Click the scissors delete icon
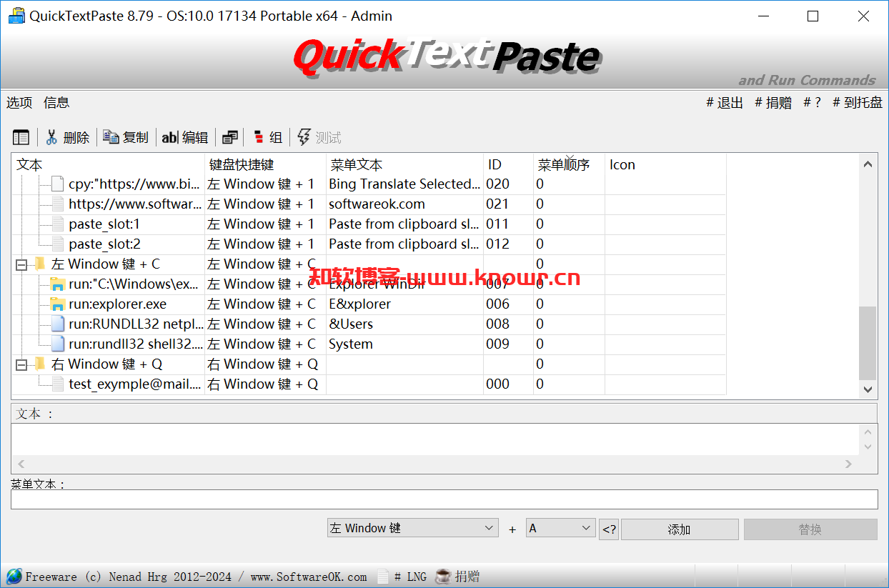Viewport: 889px width, 588px height. [x=51, y=138]
